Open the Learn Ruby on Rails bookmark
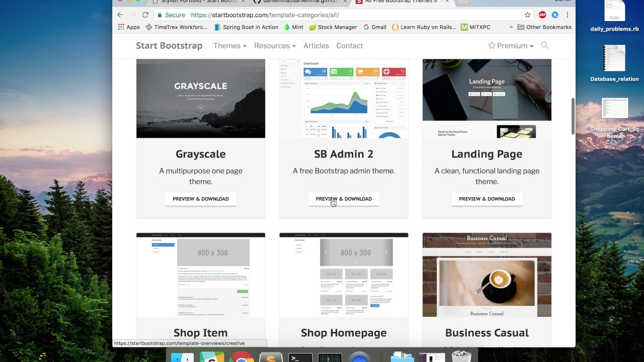 [x=424, y=27]
